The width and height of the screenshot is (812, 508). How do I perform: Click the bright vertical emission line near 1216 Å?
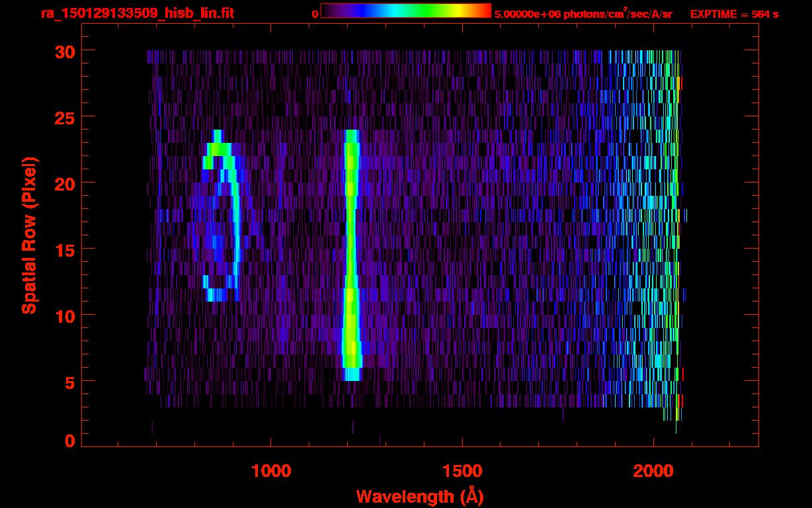(351, 255)
